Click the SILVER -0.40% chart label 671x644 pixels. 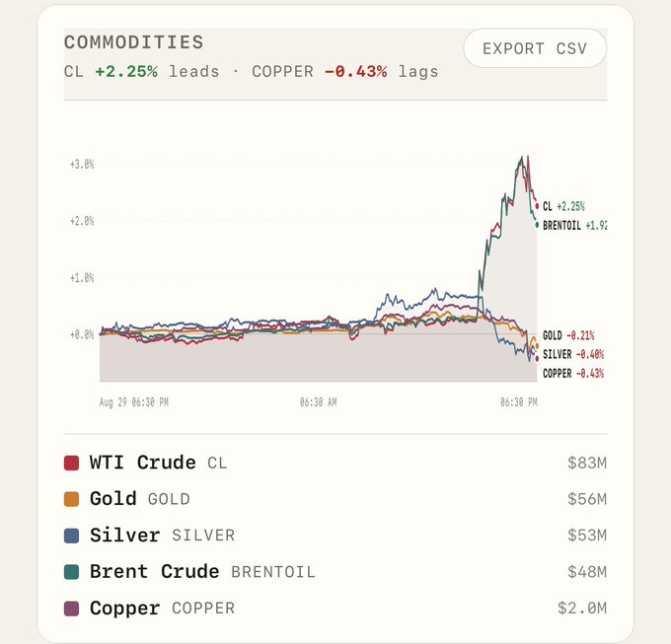pyautogui.click(x=573, y=354)
